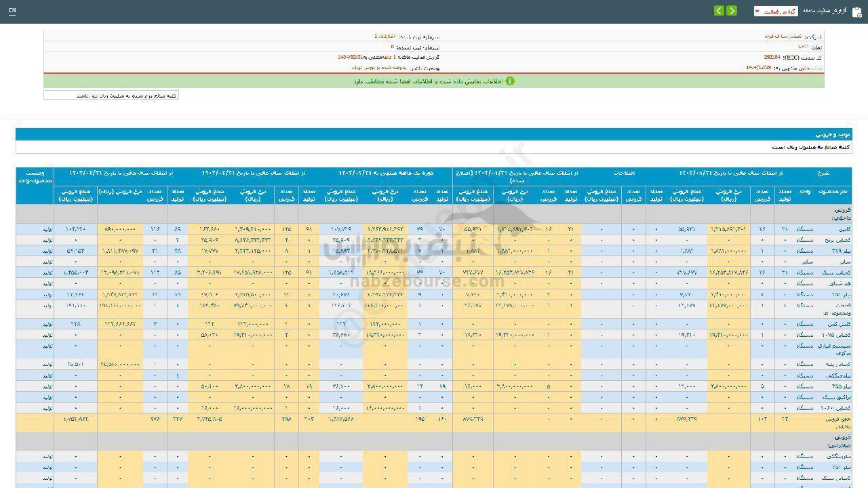Go to next report with right arrow
Screen dimensions: 868x488
pos(732,11)
